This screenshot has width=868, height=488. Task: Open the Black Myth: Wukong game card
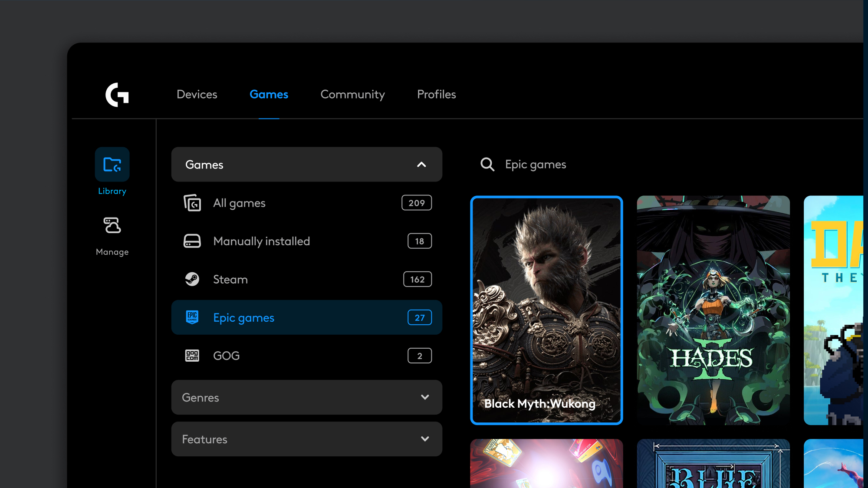546,310
